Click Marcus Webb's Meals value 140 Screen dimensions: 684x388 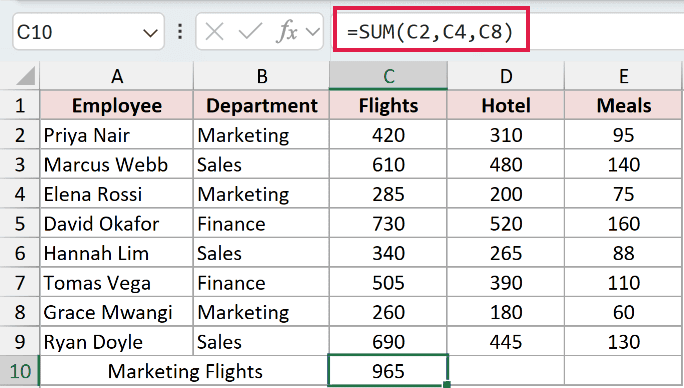click(624, 165)
